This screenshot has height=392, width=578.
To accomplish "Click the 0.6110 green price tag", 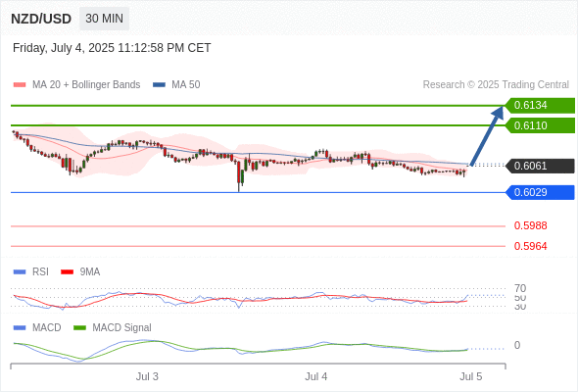I will [x=540, y=125].
